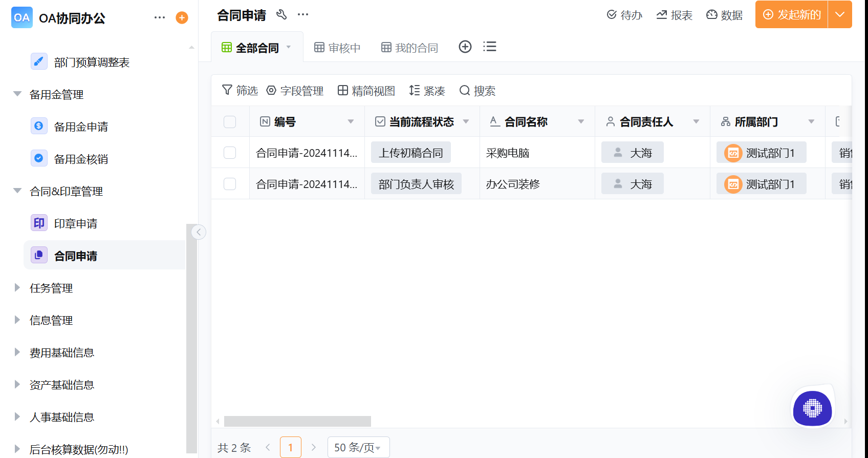Open 合同责任人 column dropdown

click(x=697, y=122)
